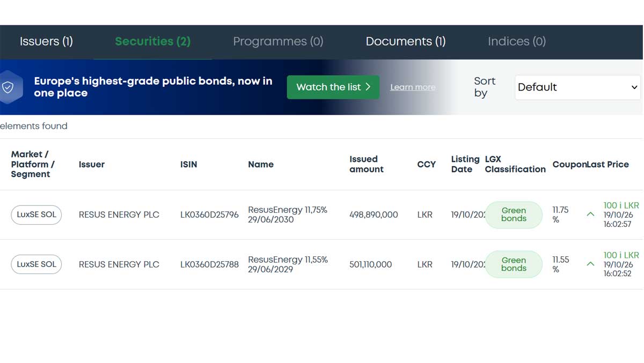
Task: Click the banner headline about highest-grade public bonds
Action: click(153, 87)
